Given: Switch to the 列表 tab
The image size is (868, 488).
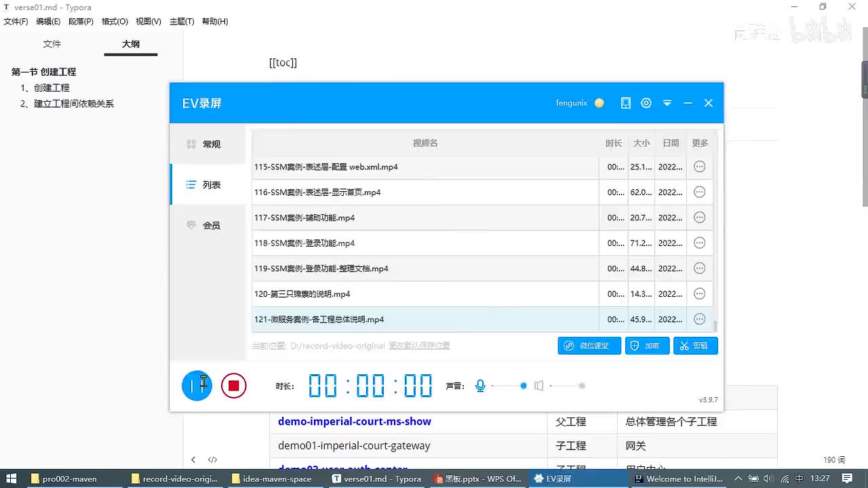Looking at the screenshot, I should (208, 184).
